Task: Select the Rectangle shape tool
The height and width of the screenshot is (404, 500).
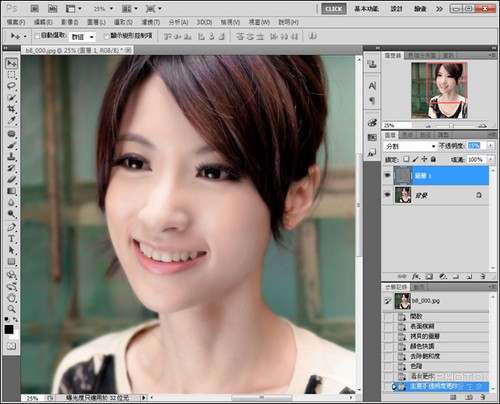Action: pyautogui.click(x=12, y=262)
